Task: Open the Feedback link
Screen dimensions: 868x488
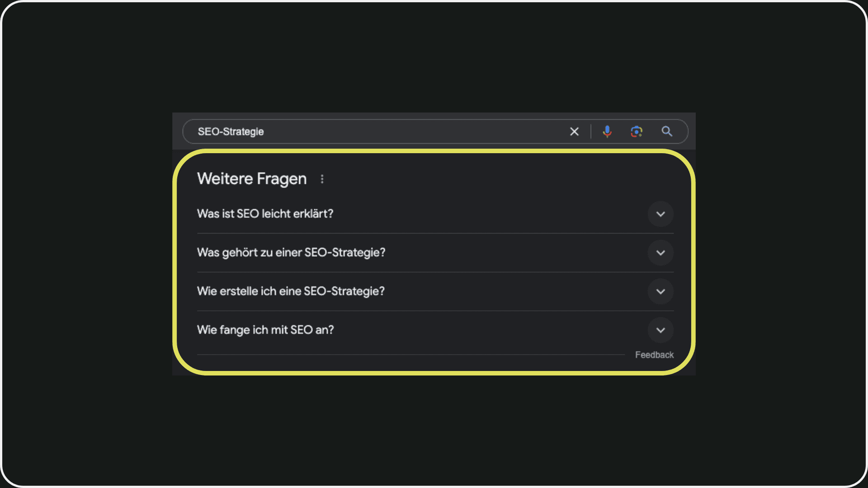Action: [654, 355]
